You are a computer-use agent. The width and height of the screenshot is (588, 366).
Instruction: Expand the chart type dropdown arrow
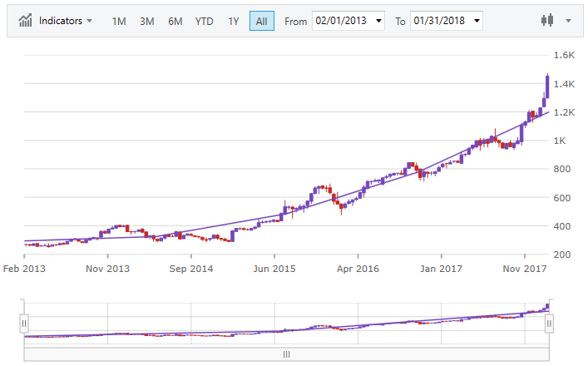[x=568, y=21]
